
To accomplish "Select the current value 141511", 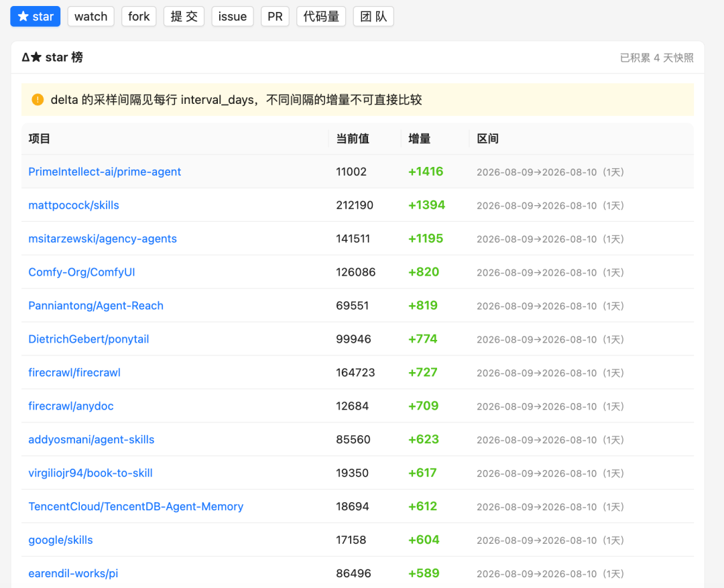I will click(353, 239).
